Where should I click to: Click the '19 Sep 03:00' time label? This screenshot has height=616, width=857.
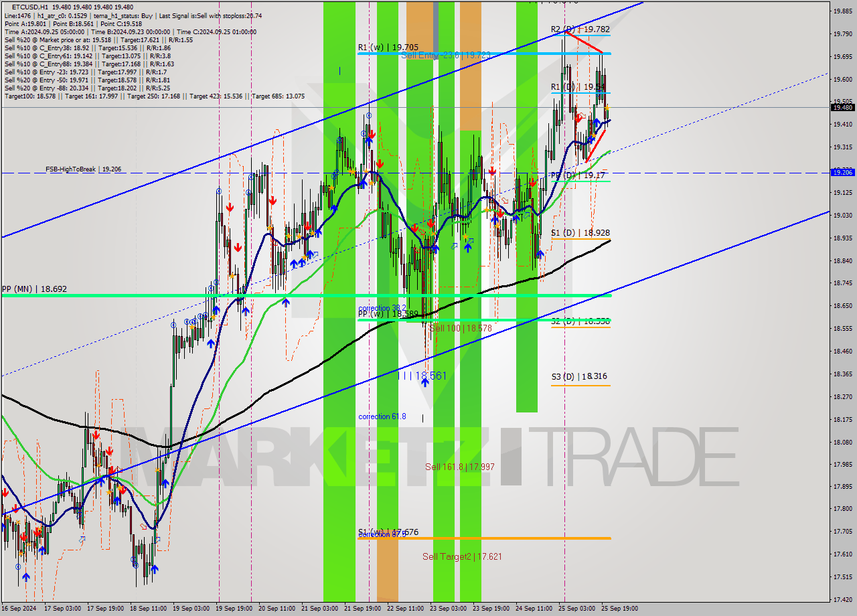pyautogui.click(x=191, y=609)
